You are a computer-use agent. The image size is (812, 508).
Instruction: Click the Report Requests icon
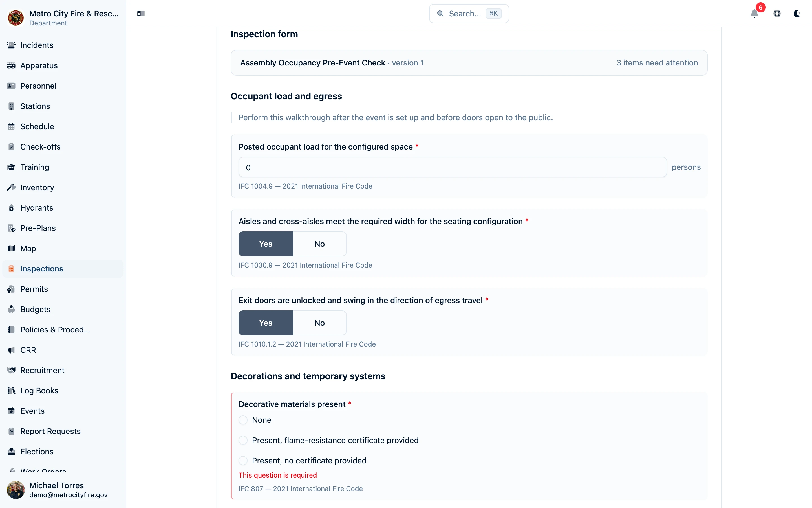(11, 431)
